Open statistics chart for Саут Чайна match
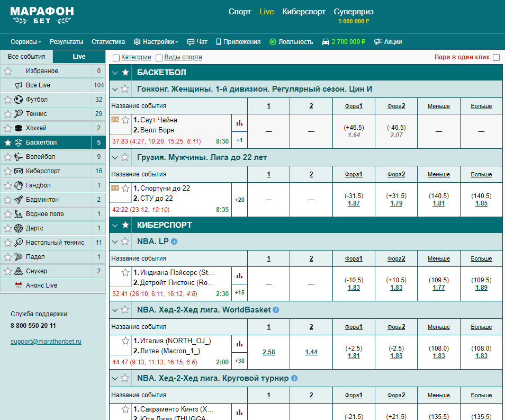Screen dimensions: 505x420 pyautogui.click(x=239, y=123)
